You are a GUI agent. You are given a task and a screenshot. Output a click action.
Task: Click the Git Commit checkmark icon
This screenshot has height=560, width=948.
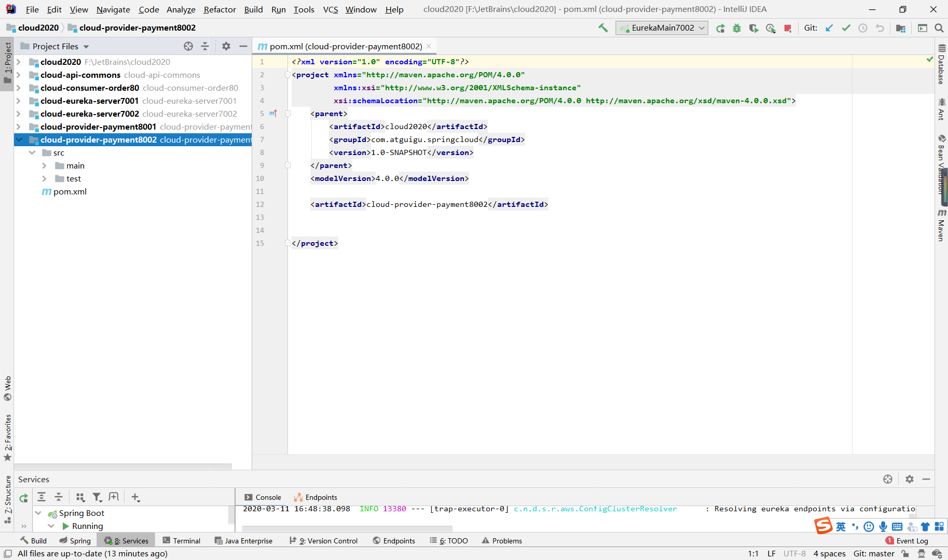tap(846, 28)
